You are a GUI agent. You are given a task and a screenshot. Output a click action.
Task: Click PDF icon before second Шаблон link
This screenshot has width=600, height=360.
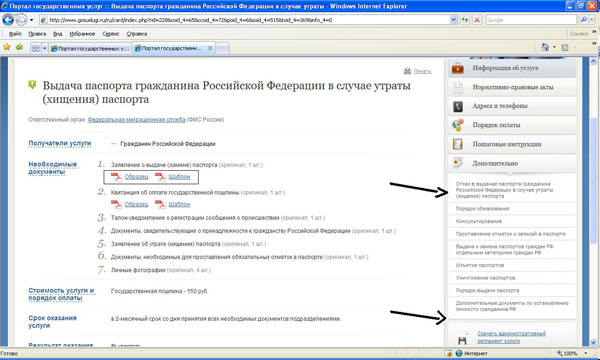[160, 204]
